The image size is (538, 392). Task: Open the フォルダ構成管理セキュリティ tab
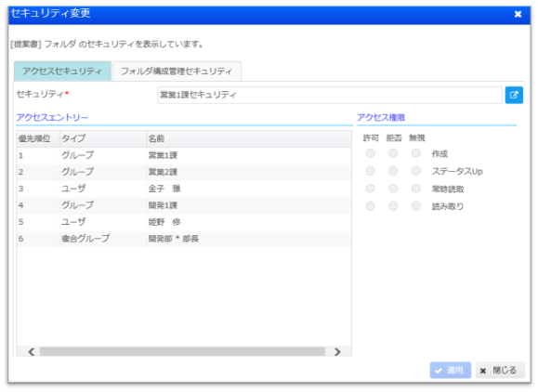point(177,72)
